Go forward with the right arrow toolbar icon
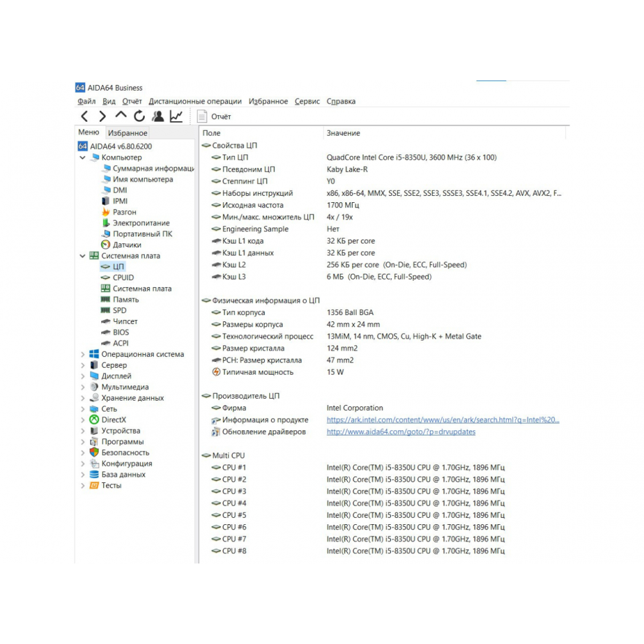This screenshot has height=644, width=644. [x=102, y=117]
